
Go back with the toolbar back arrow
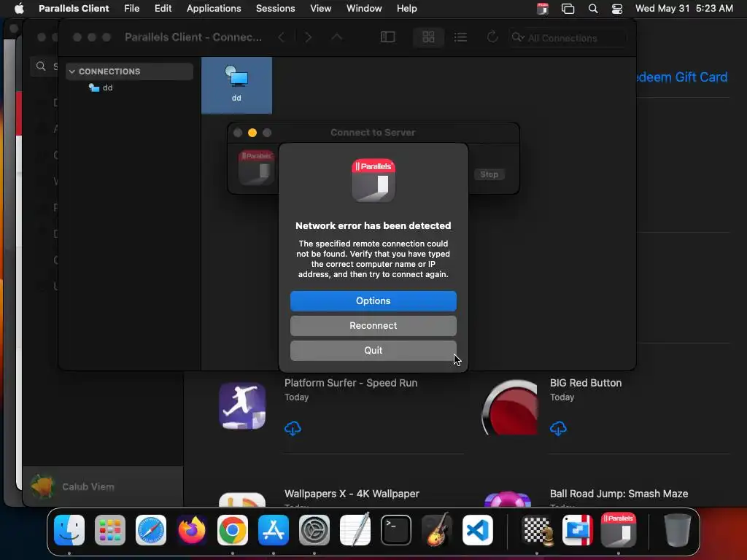[282, 37]
